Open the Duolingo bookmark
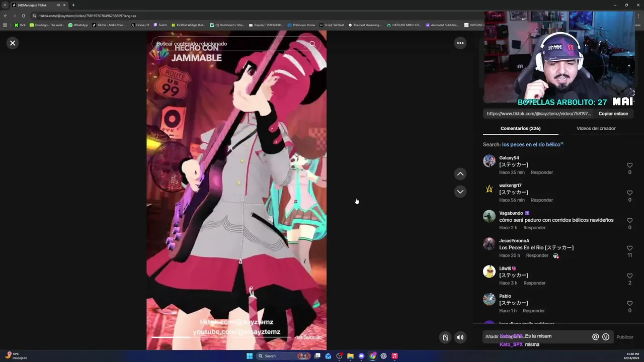This screenshot has height=362, width=644. tap(47, 25)
